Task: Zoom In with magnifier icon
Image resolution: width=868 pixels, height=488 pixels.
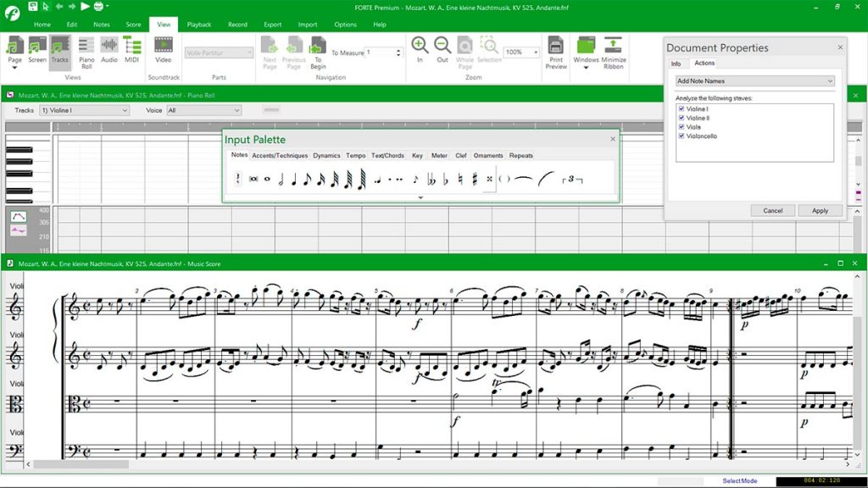Action: 420,49
